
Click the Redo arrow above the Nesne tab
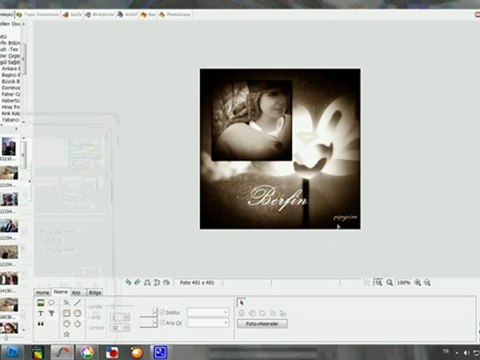coord(137,282)
